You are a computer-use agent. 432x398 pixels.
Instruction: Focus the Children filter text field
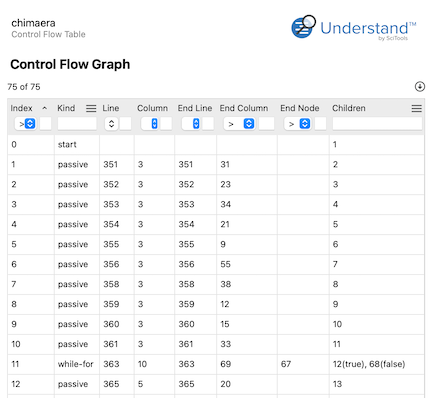pyautogui.click(x=377, y=124)
